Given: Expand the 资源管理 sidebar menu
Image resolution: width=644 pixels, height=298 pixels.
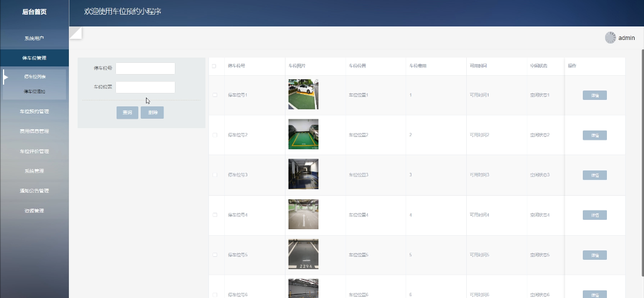Looking at the screenshot, I should 35,210.
